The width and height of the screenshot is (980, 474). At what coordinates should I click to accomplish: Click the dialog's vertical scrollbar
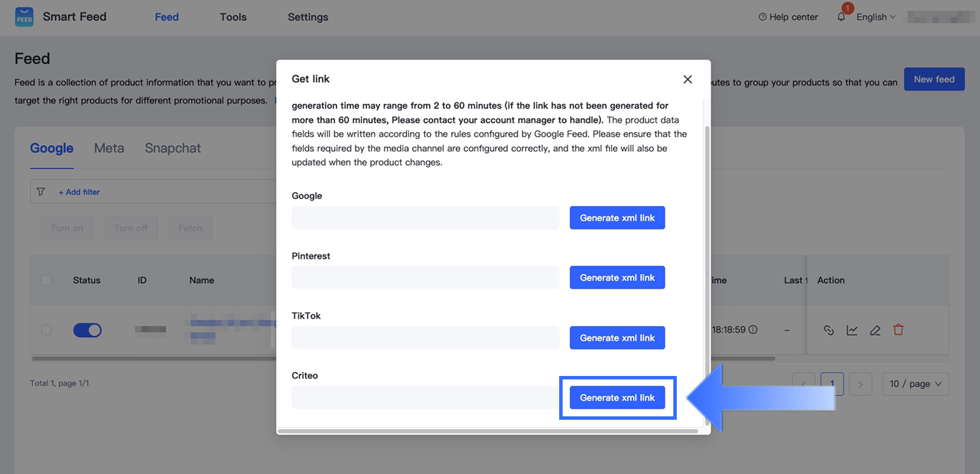point(707,231)
